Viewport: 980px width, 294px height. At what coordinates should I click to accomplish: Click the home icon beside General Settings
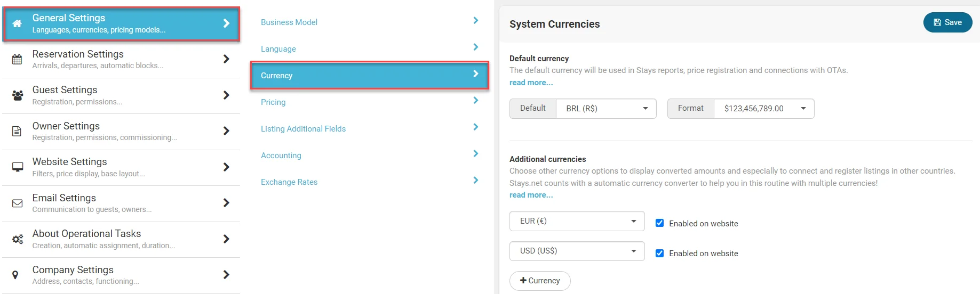coord(17,23)
